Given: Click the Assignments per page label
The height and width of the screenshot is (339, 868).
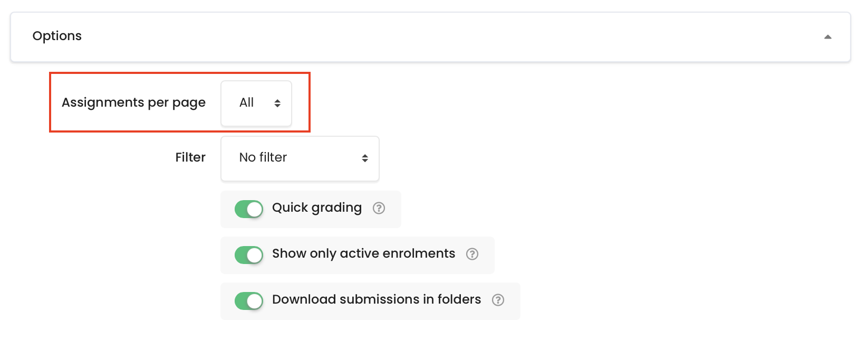Looking at the screenshot, I should [x=134, y=103].
